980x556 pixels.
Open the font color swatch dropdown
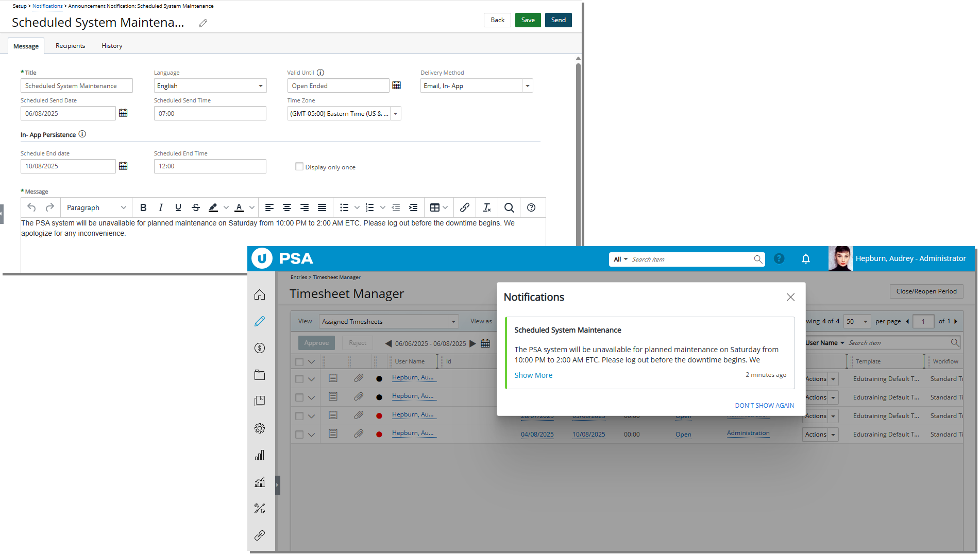(252, 207)
